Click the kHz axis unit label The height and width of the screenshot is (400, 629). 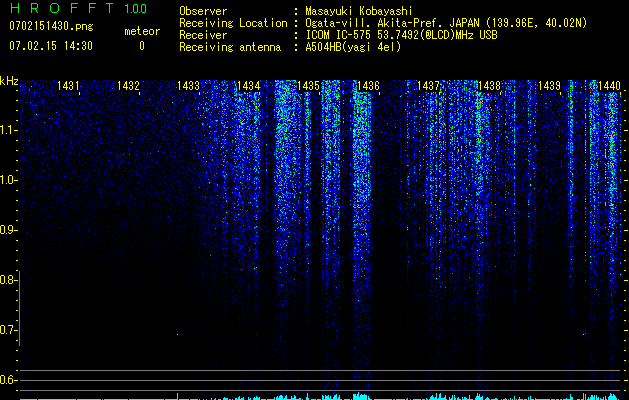pos(9,81)
